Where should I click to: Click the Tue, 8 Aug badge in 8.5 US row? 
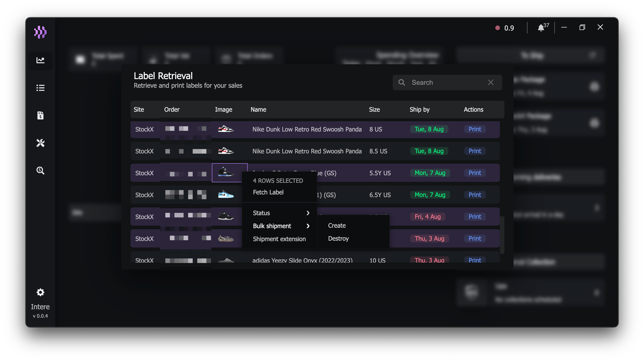(x=429, y=151)
